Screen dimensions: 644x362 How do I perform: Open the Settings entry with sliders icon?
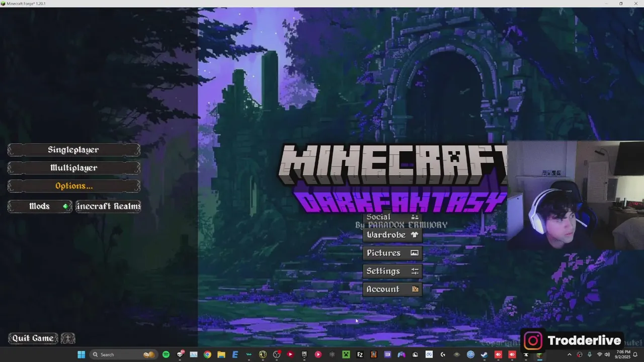[392, 271]
